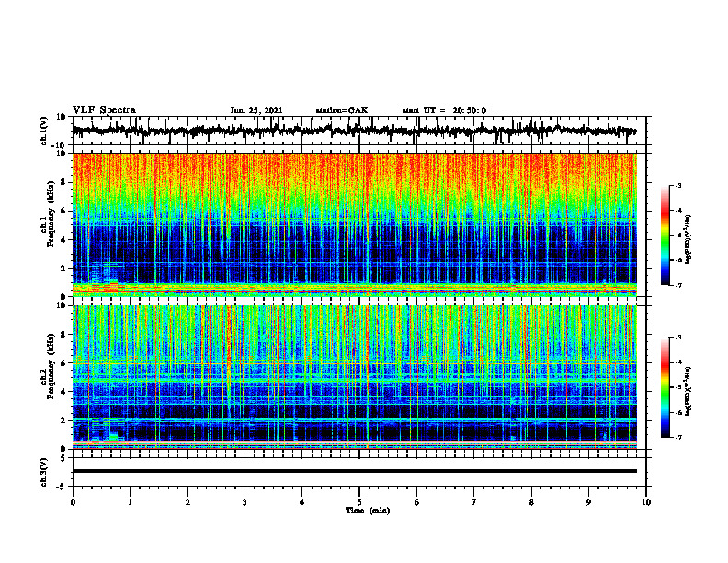Screen dimensions: 728x563
Task: Click the log(PSD) label beside ch.1 colorbar
Action: click(688, 240)
